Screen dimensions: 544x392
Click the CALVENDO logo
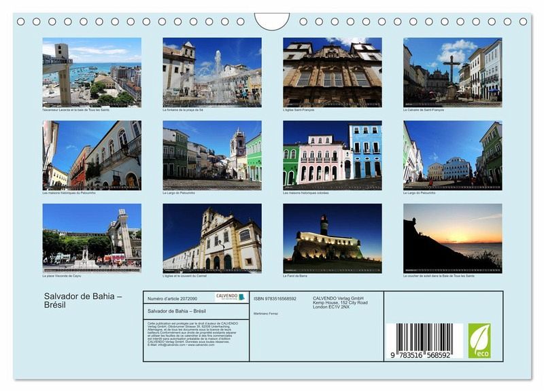(x=231, y=297)
